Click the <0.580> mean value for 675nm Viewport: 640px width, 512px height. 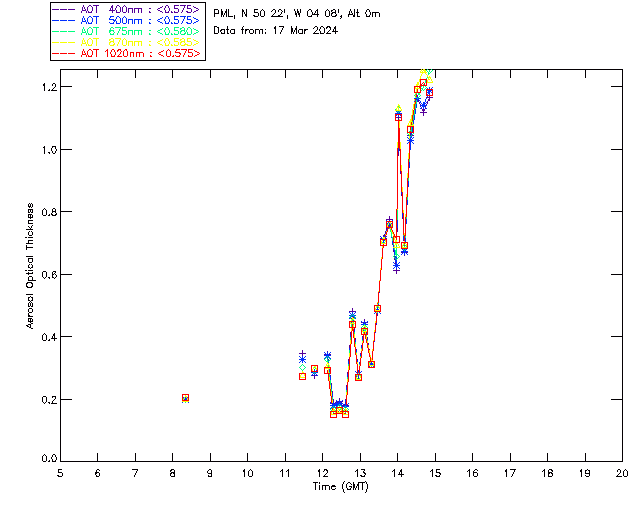click(x=178, y=31)
